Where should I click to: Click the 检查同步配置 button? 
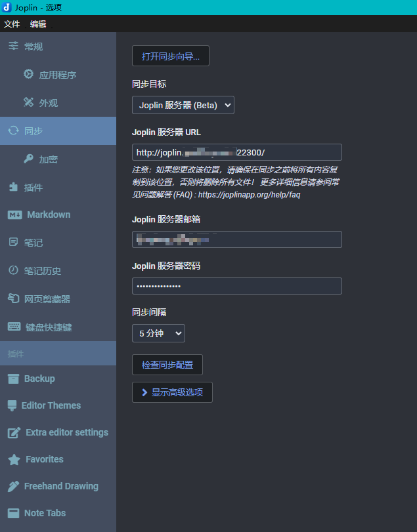pyautogui.click(x=167, y=365)
